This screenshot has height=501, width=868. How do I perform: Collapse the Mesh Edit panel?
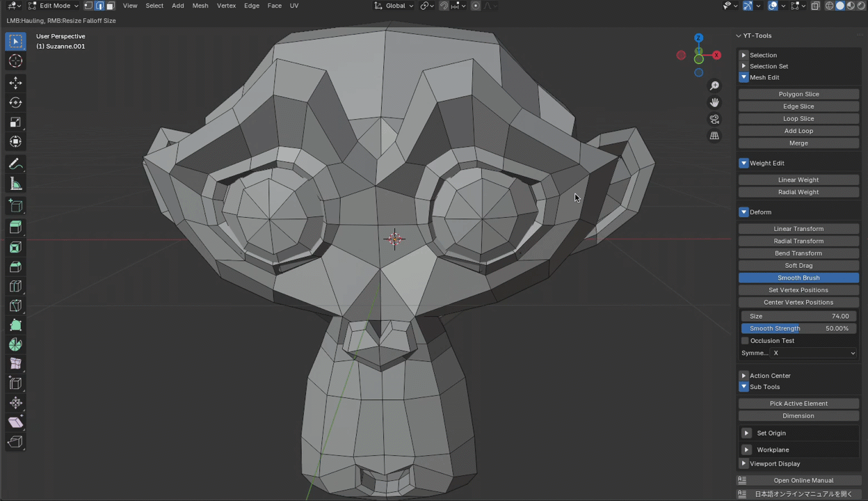coord(744,77)
